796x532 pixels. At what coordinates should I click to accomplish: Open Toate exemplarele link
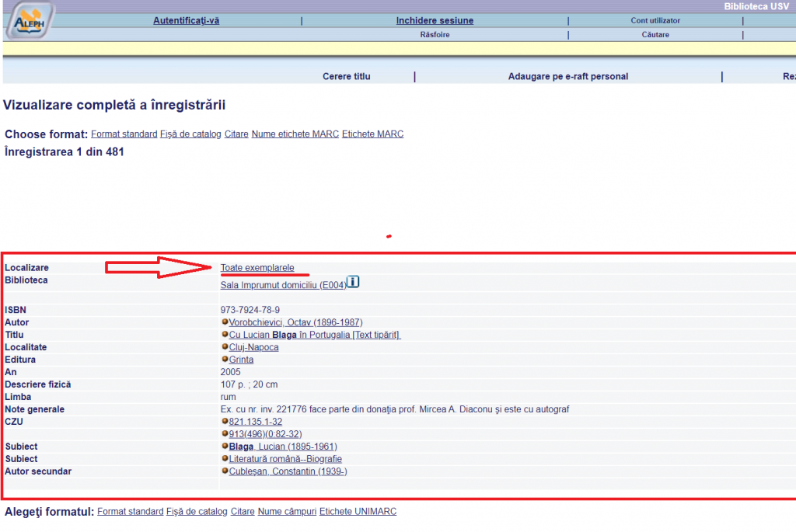coord(257,268)
